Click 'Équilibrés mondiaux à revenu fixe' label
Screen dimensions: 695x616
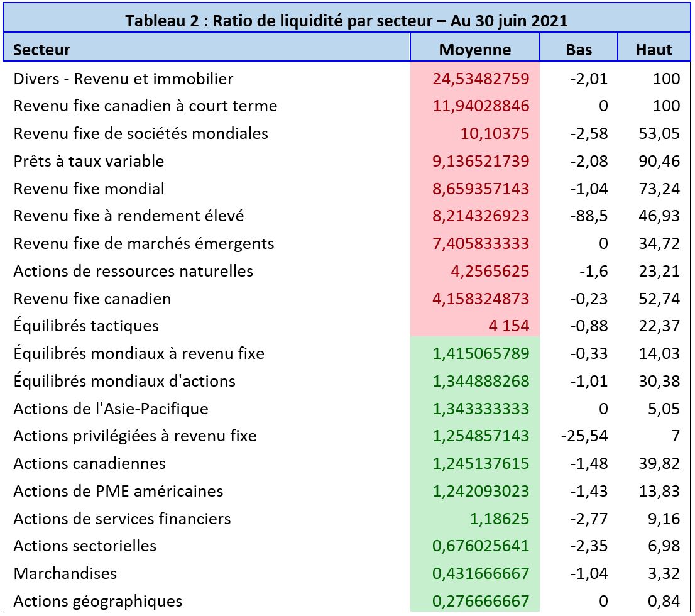[x=139, y=353]
